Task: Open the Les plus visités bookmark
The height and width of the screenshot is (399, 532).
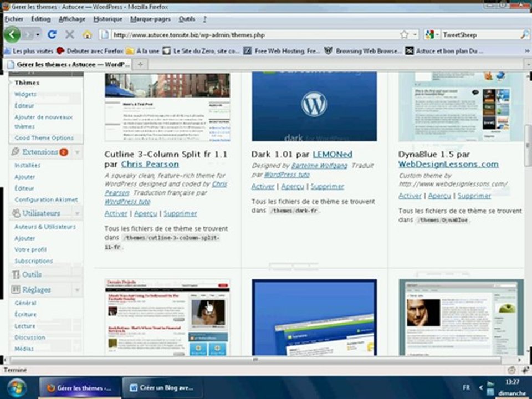Action: coord(29,51)
